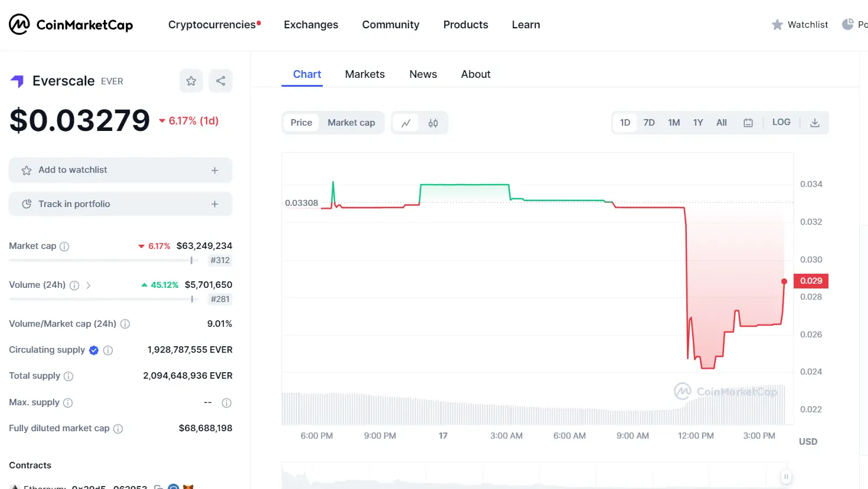Select candlestick chart type icon
This screenshot has width=868, height=489.
pos(433,123)
